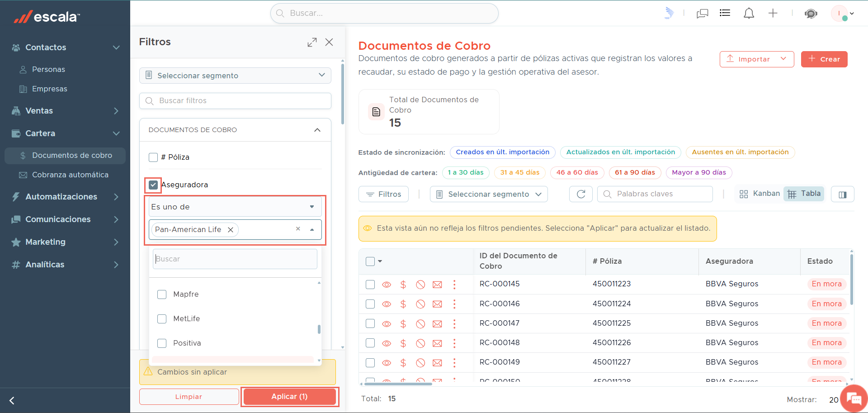This screenshot has height=413, width=868.
Task: Switch to Kanban view
Action: coord(759,194)
